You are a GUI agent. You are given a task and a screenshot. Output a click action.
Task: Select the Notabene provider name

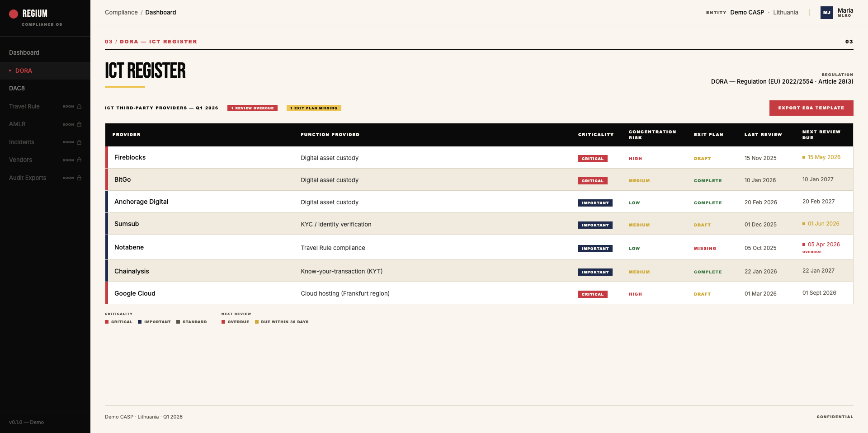[x=129, y=248]
